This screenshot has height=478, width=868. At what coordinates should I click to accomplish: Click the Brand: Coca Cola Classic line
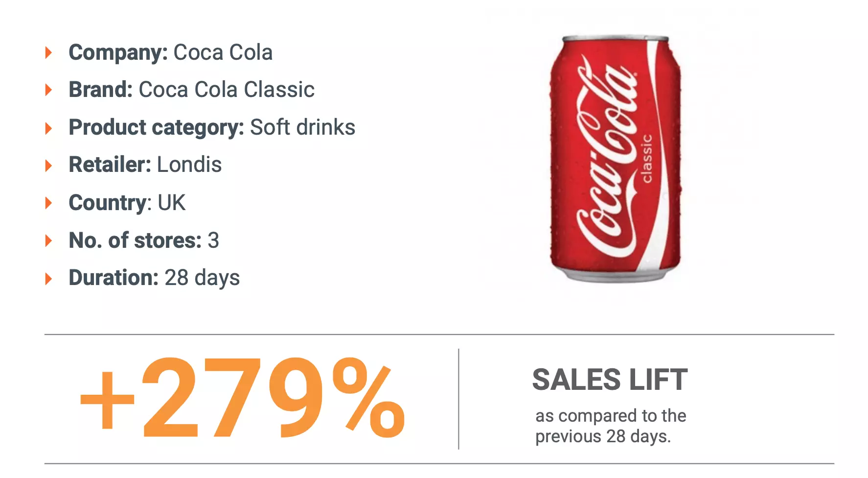[191, 90]
